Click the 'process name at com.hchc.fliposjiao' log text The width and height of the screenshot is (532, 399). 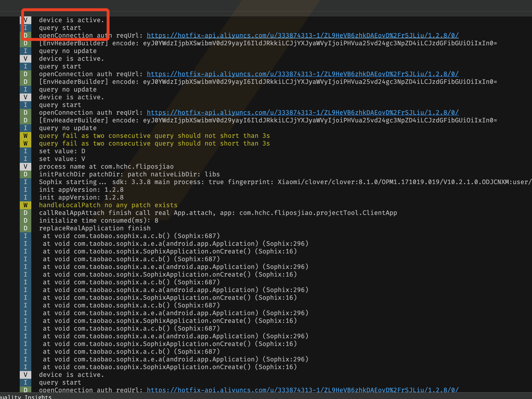pos(106,166)
